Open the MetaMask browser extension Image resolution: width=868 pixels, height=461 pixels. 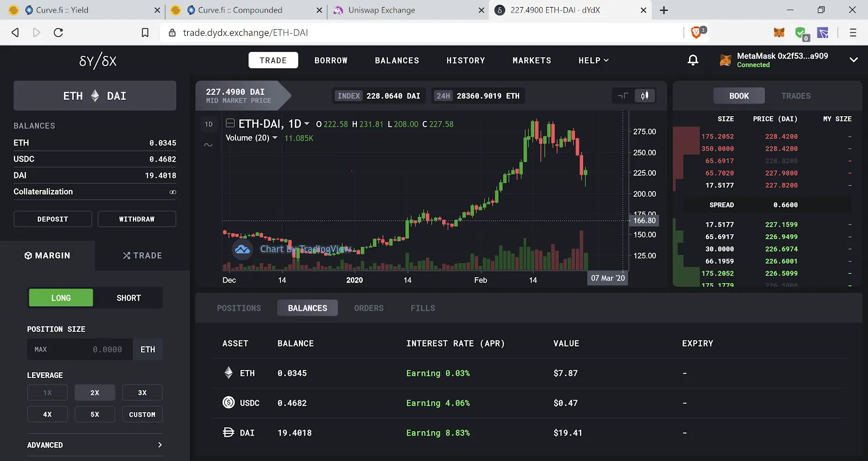point(779,33)
